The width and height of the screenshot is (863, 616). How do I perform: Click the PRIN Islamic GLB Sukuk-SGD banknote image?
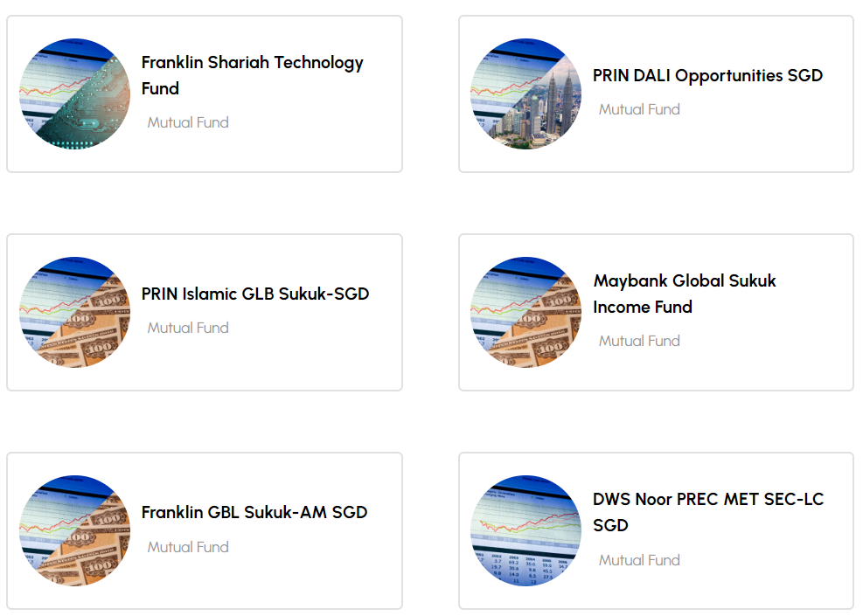coord(74,312)
